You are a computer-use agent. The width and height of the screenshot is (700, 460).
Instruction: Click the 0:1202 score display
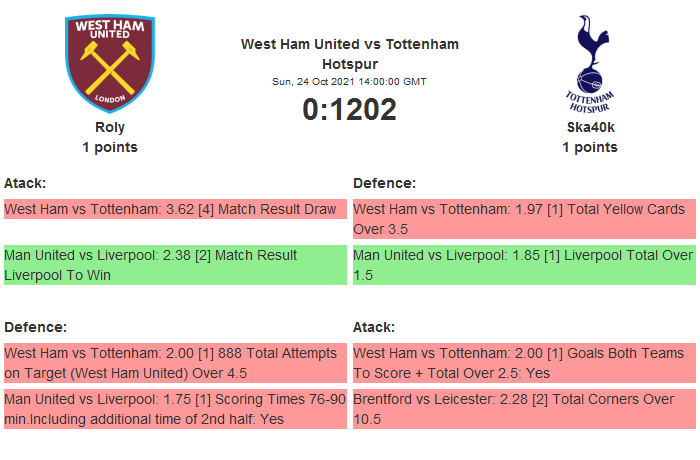tap(350, 109)
